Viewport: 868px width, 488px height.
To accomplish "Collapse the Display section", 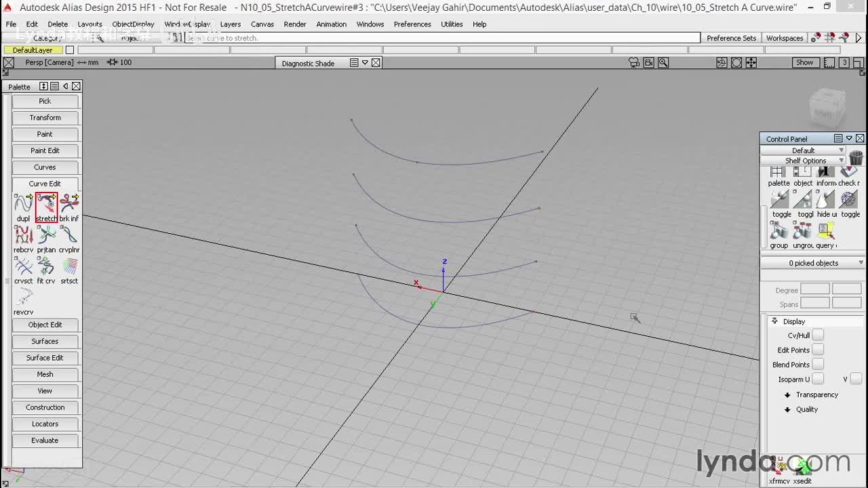I will pyautogui.click(x=774, y=321).
